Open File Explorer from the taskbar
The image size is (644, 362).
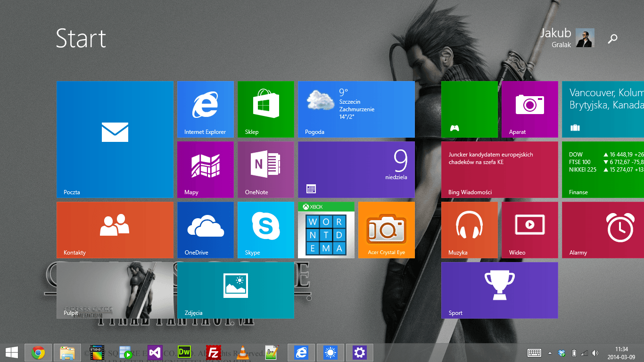pos(67,353)
